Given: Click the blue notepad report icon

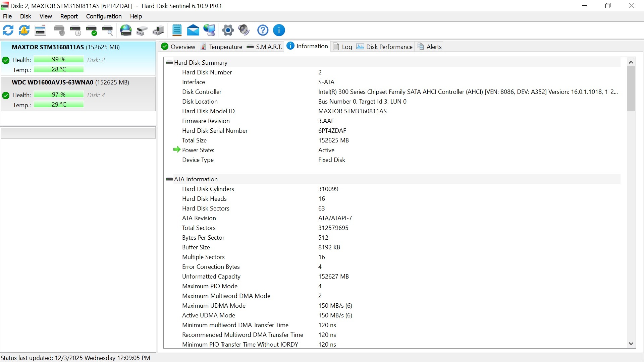Looking at the screenshot, I should coord(177,31).
